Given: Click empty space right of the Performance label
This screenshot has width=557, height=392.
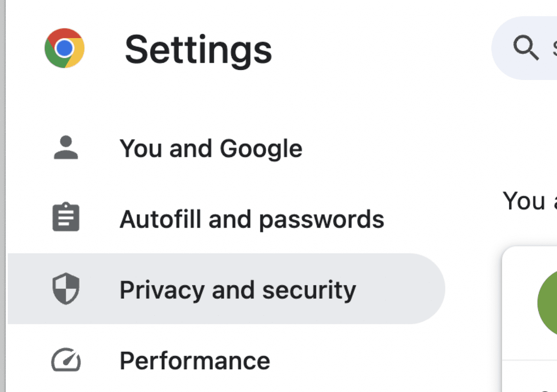Looking at the screenshot, I should 364,360.
